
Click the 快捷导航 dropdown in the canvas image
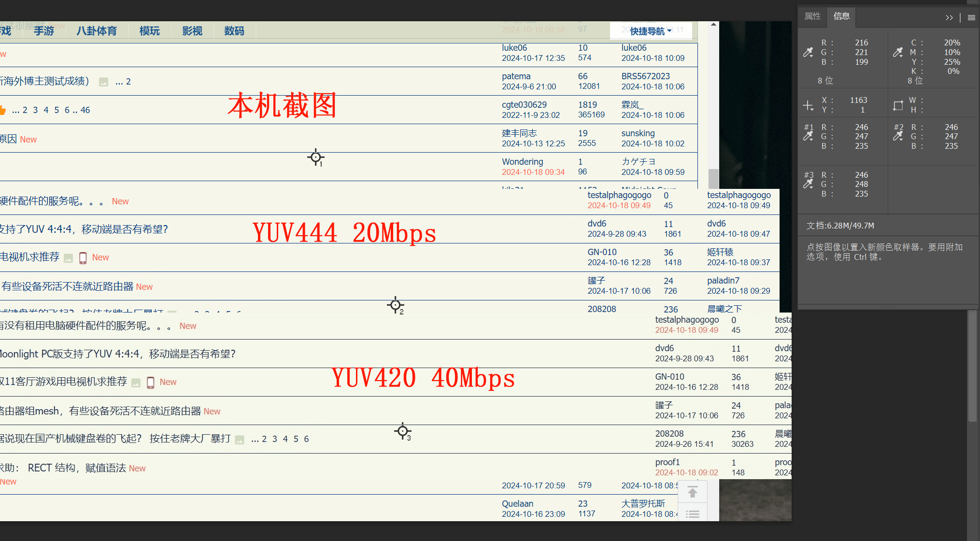(x=651, y=31)
